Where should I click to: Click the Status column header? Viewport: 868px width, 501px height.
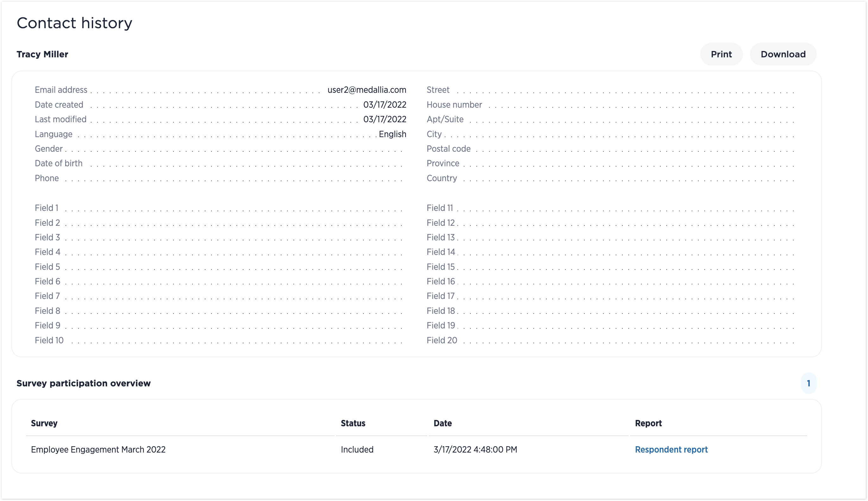[x=353, y=423]
